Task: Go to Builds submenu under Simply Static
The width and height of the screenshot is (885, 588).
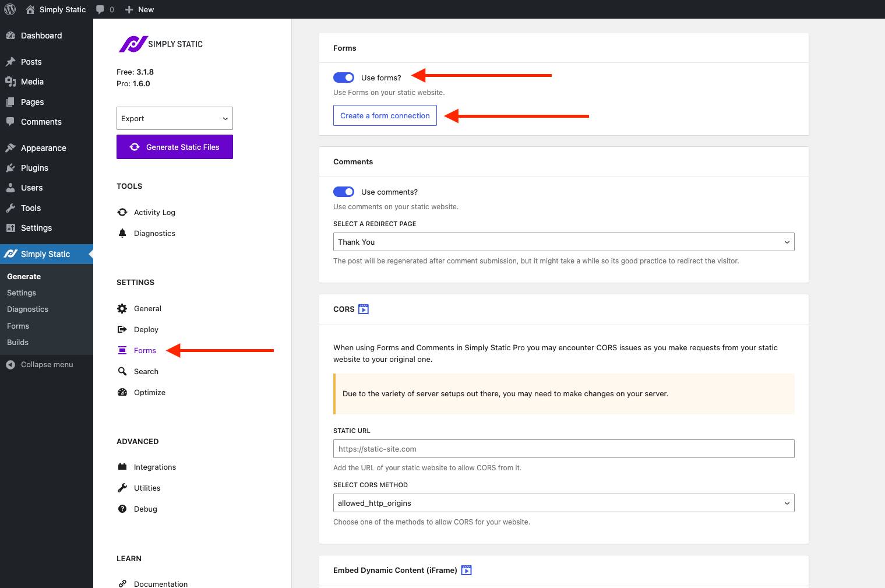Action: pyautogui.click(x=17, y=342)
